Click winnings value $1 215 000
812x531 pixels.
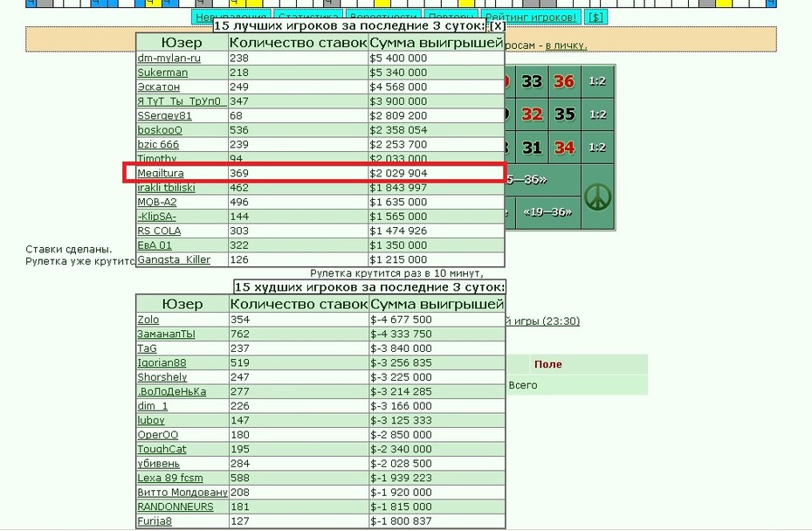coord(398,259)
